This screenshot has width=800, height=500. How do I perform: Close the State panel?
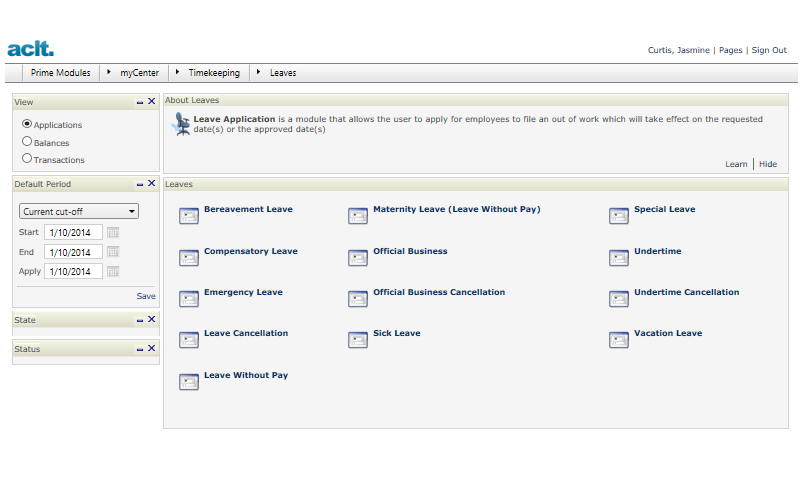coord(152,319)
